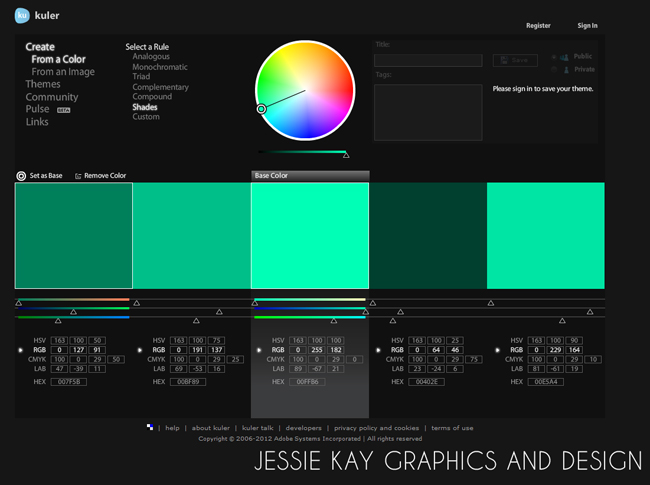The image size is (650, 485).
Task: Click in the Title input field
Action: 428,61
